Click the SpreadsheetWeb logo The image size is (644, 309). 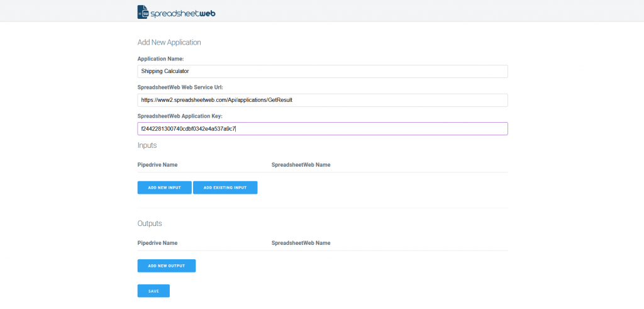coord(176,12)
